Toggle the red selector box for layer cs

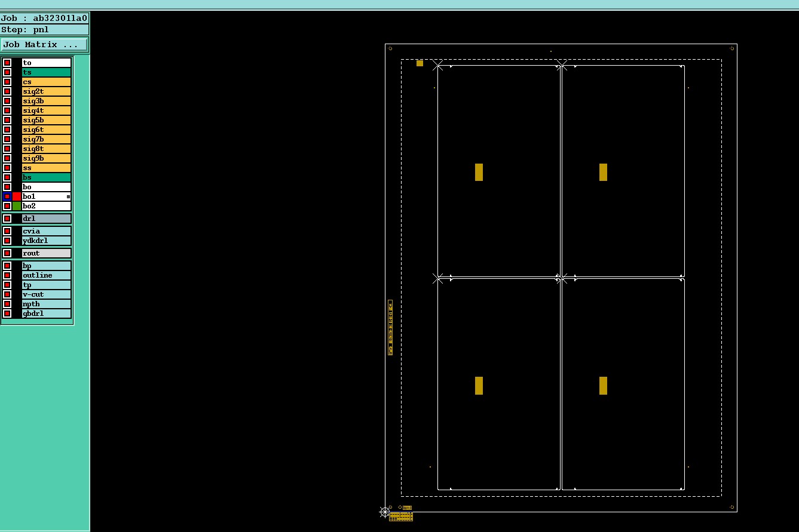(x=7, y=82)
